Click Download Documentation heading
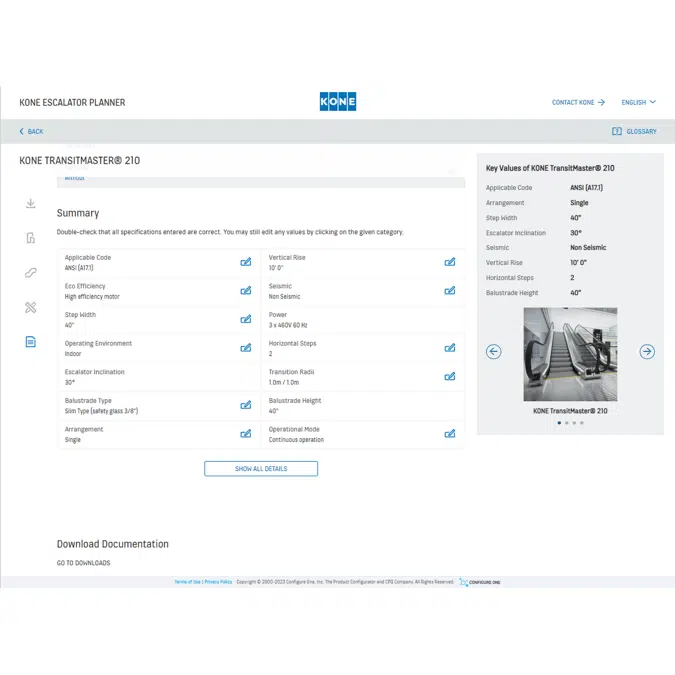Image resolution: width=675 pixels, height=675 pixels. point(113,544)
